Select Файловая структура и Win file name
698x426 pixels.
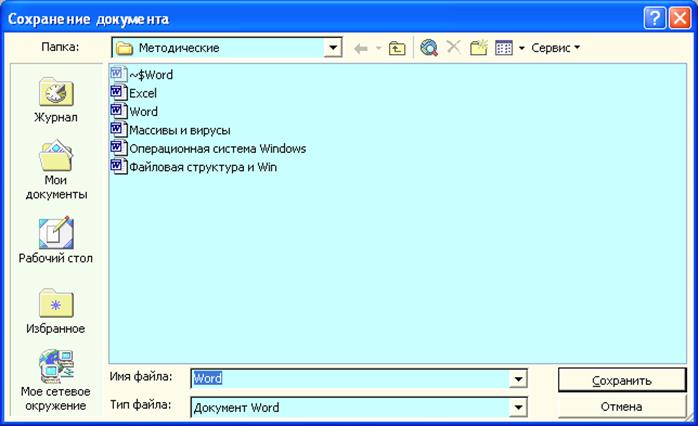coord(203,167)
